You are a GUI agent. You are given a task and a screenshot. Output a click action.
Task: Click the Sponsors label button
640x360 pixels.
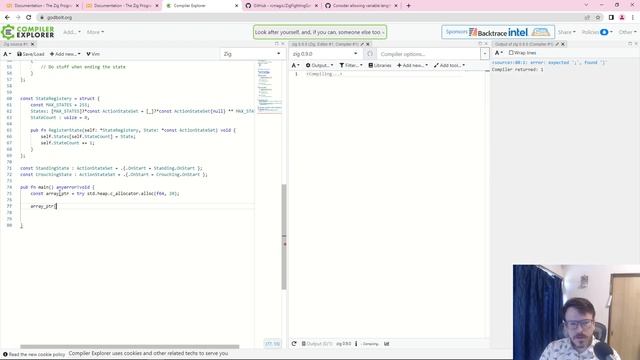[456, 32]
